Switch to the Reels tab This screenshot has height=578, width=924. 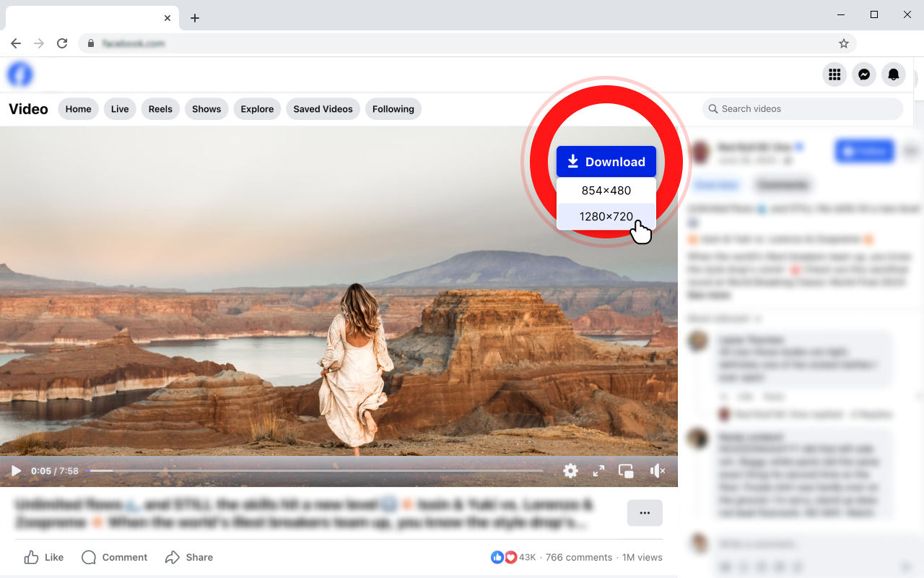click(160, 108)
